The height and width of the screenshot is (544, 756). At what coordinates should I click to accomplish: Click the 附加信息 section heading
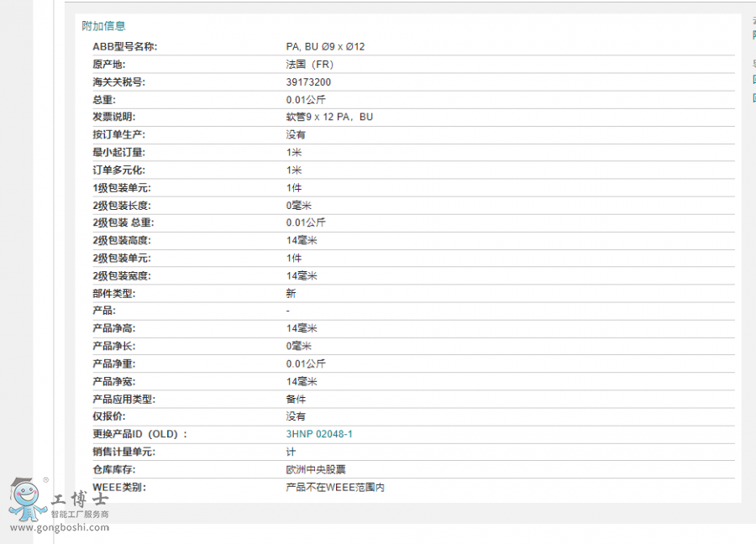(103, 26)
